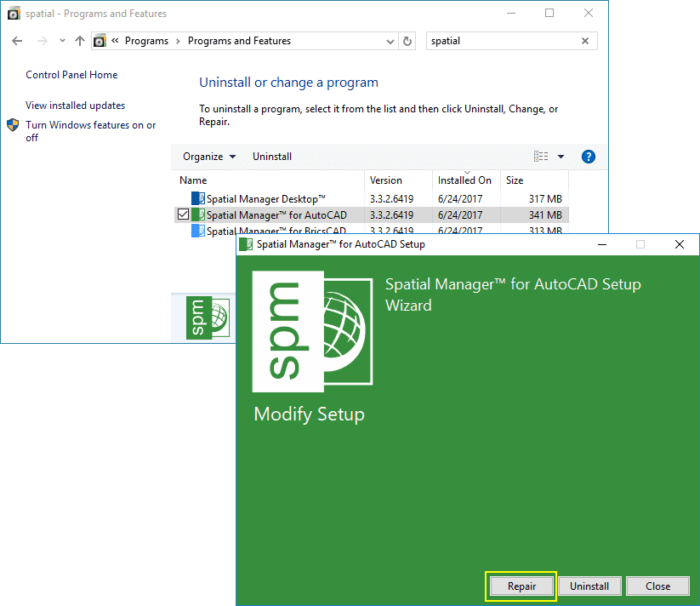Maximize the Programs and Features window

(549, 14)
